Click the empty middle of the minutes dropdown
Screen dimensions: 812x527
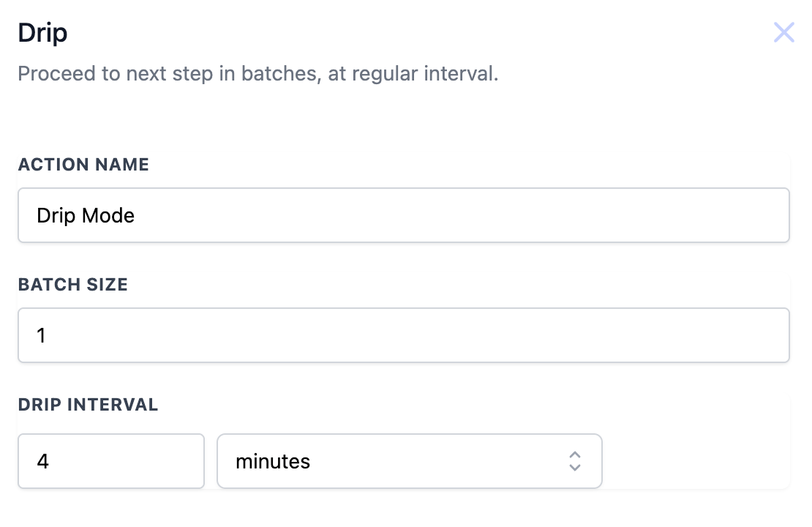[439, 461]
